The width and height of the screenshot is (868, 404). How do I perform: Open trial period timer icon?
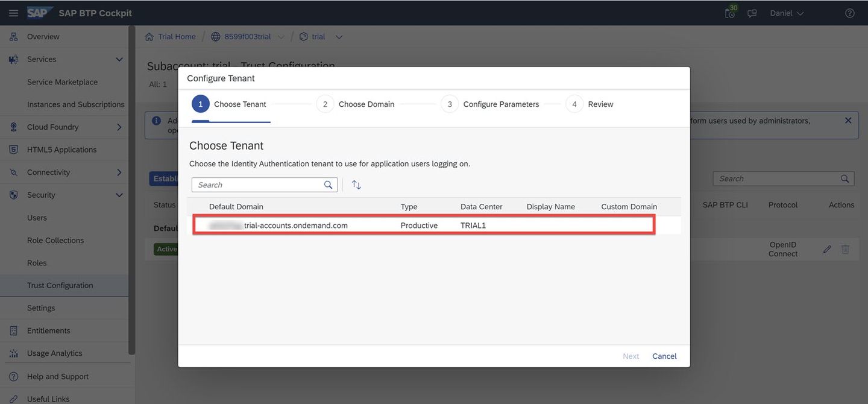click(731, 13)
